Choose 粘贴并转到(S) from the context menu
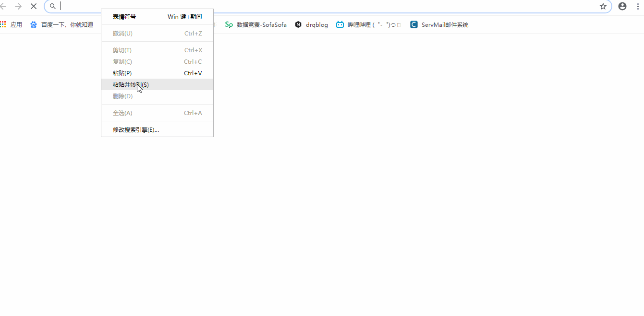 point(157,85)
